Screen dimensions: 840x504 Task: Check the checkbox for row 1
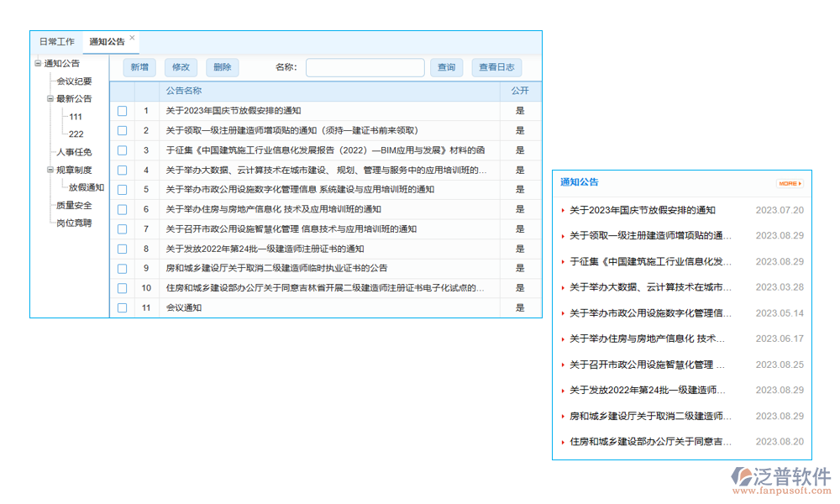point(123,110)
